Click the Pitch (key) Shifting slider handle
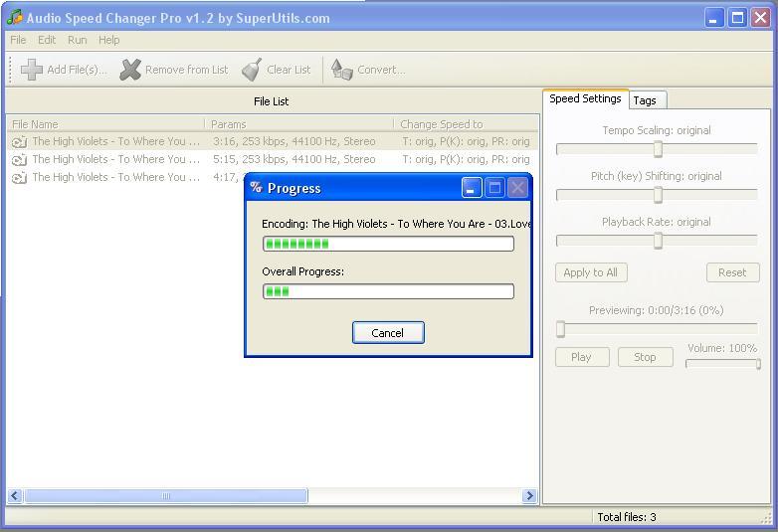Image resolution: width=778 pixels, height=532 pixels. [658, 194]
